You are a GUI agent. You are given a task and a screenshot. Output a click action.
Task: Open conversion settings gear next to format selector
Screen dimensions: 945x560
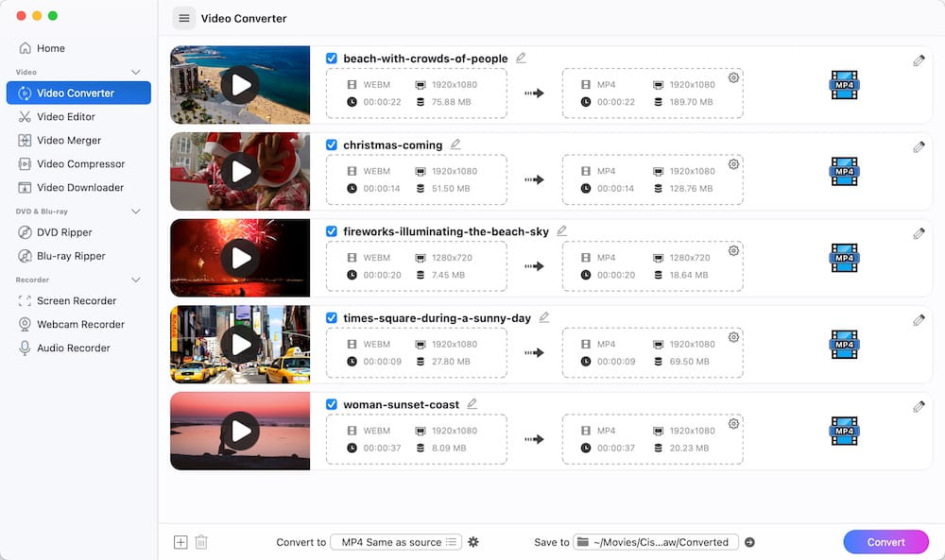473,542
